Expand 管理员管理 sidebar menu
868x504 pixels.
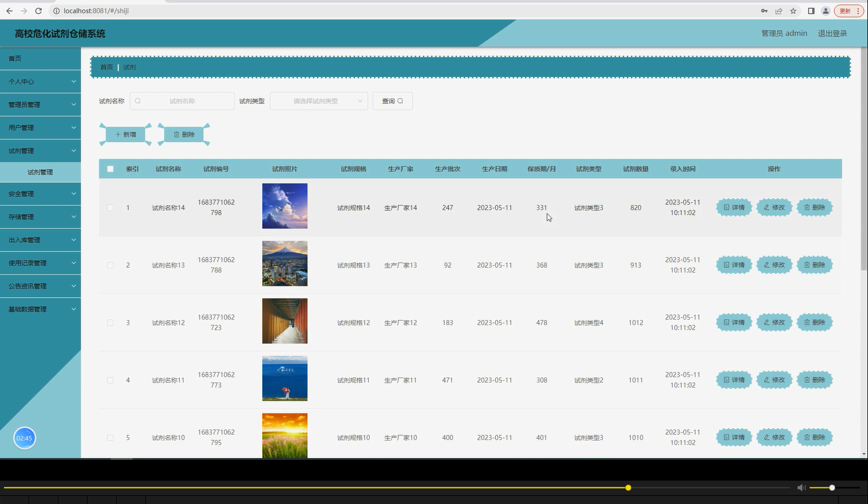pos(40,105)
